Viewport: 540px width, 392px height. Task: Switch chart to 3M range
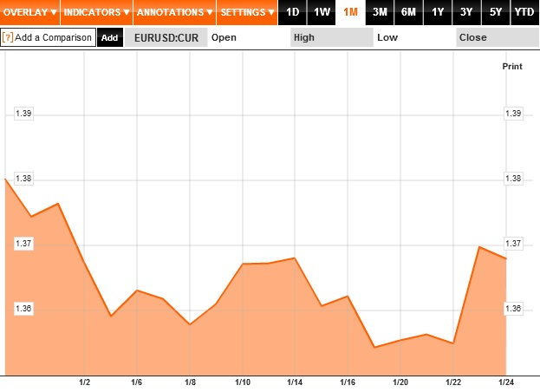point(380,12)
